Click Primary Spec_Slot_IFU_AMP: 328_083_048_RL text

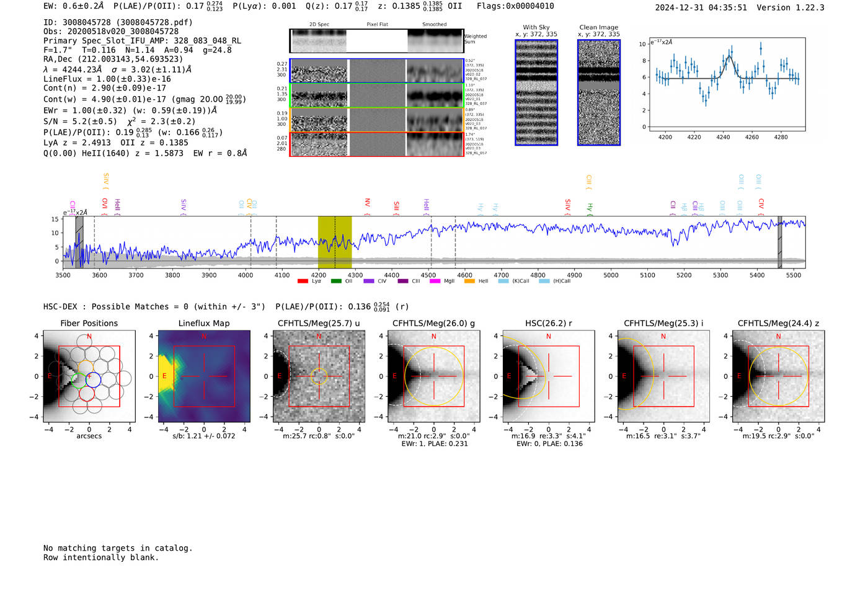[x=143, y=41]
